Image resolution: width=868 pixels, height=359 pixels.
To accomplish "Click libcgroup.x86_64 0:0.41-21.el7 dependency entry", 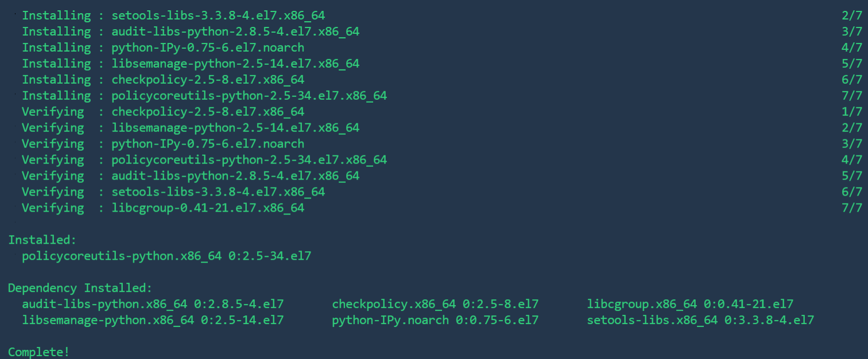I will pyautogui.click(x=690, y=304).
